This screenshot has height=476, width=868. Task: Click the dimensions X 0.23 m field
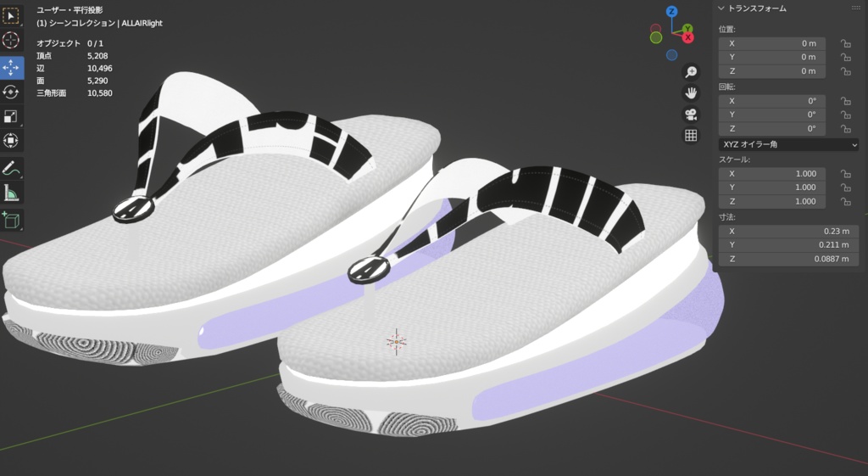pyautogui.click(x=788, y=231)
